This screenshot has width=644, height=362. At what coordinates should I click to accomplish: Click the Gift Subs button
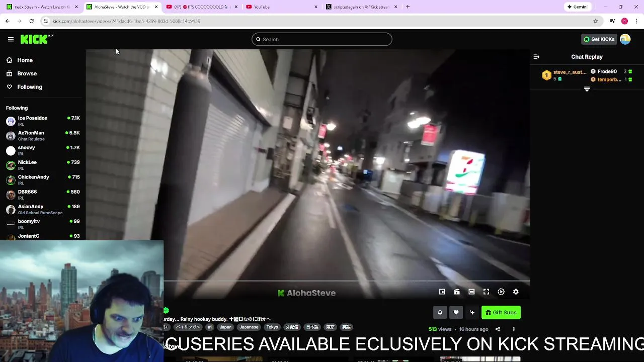501,312
